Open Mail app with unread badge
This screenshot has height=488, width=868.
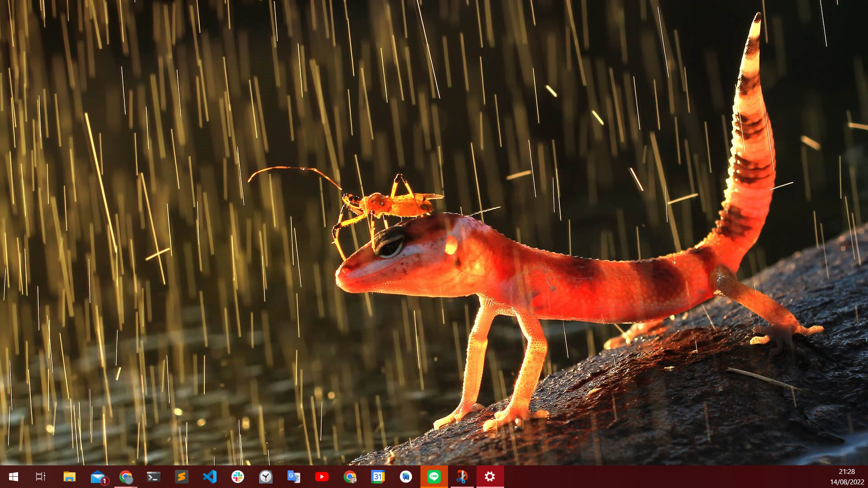98,477
